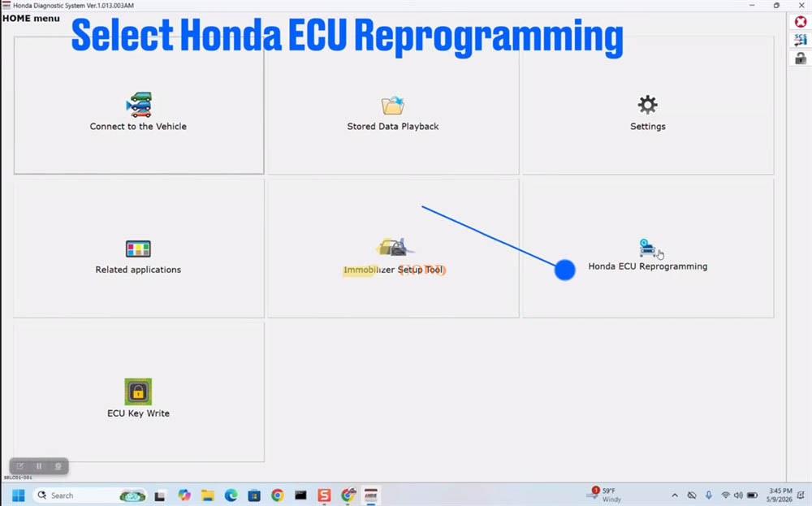Click the battery icon in the tray
The height and width of the screenshot is (506, 812).
point(753,495)
